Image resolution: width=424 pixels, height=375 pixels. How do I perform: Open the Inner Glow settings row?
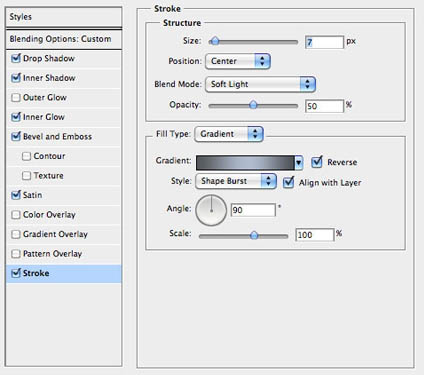click(64, 117)
